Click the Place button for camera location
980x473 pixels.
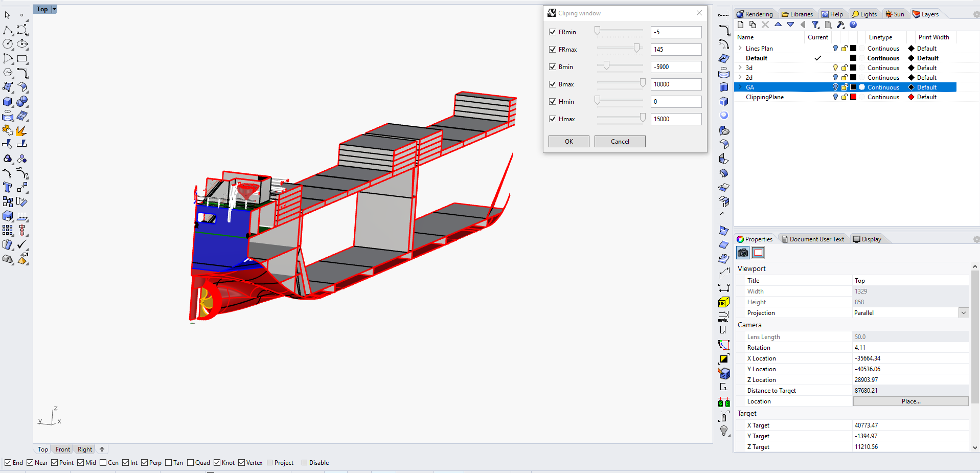coord(910,401)
